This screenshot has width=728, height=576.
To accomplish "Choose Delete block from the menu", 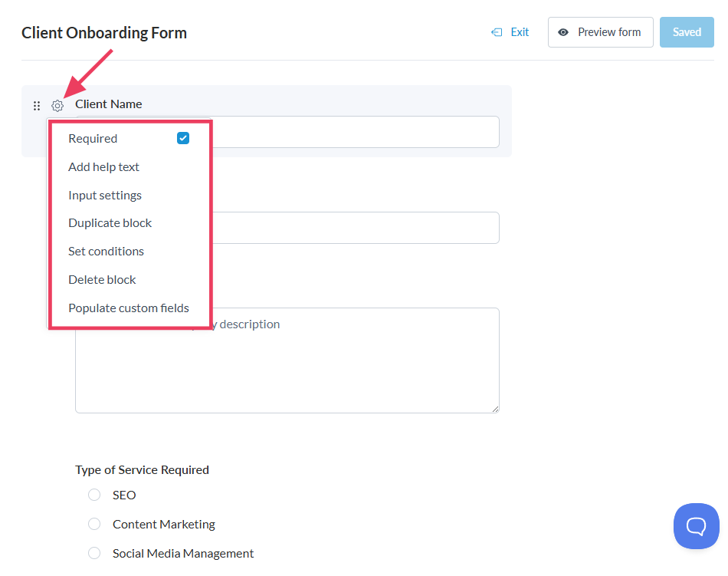I will (102, 279).
